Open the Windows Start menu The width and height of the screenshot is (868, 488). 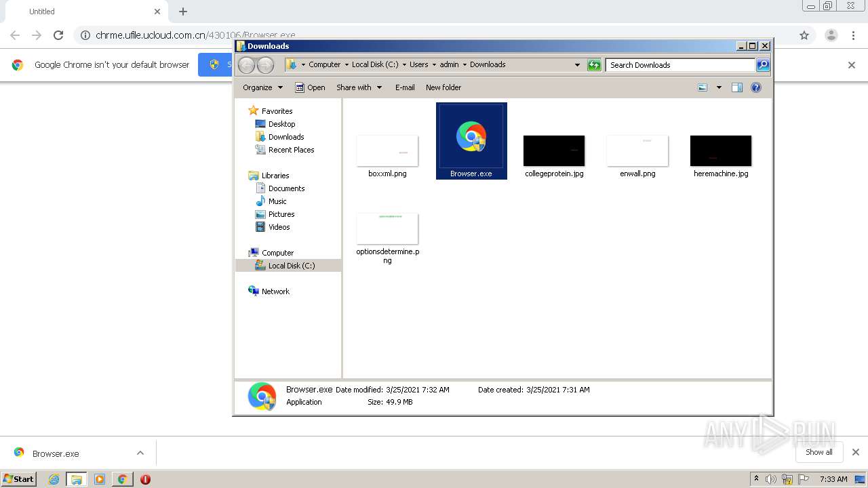point(18,479)
